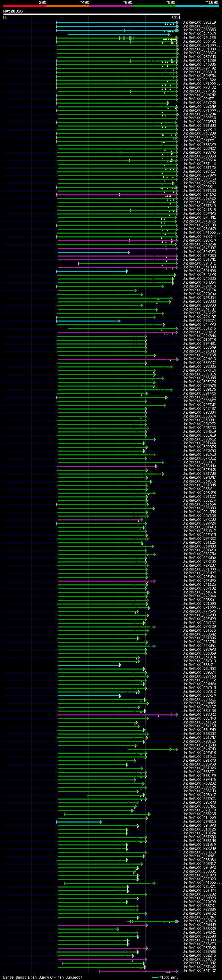The width and height of the screenshot is (222, 980).
Task: Select the UniRef100_A2XBH4 label
Action: tap(199, 336)
